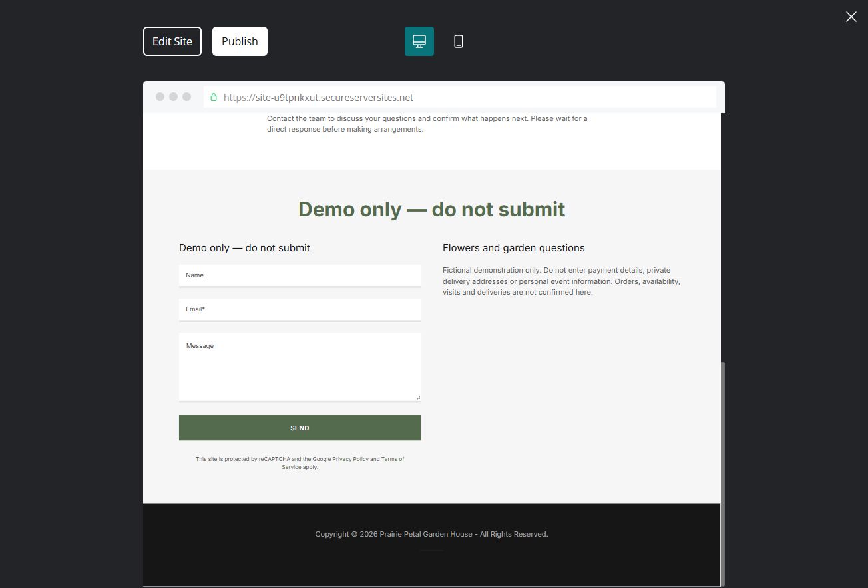The image size is (868, 588).
Task: Click the Fictional demonstration only paragraph
Action: coord(561,281)
